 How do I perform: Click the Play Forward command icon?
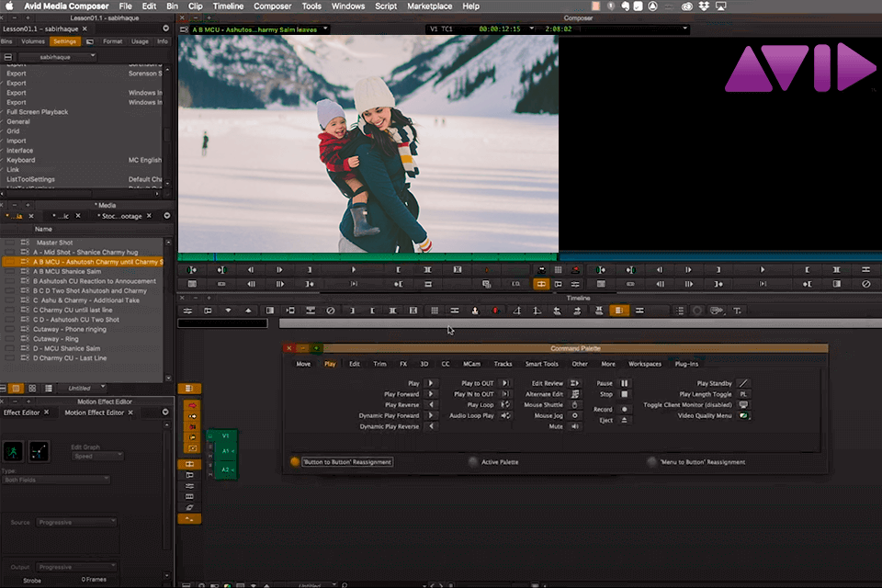pos(431,394)
